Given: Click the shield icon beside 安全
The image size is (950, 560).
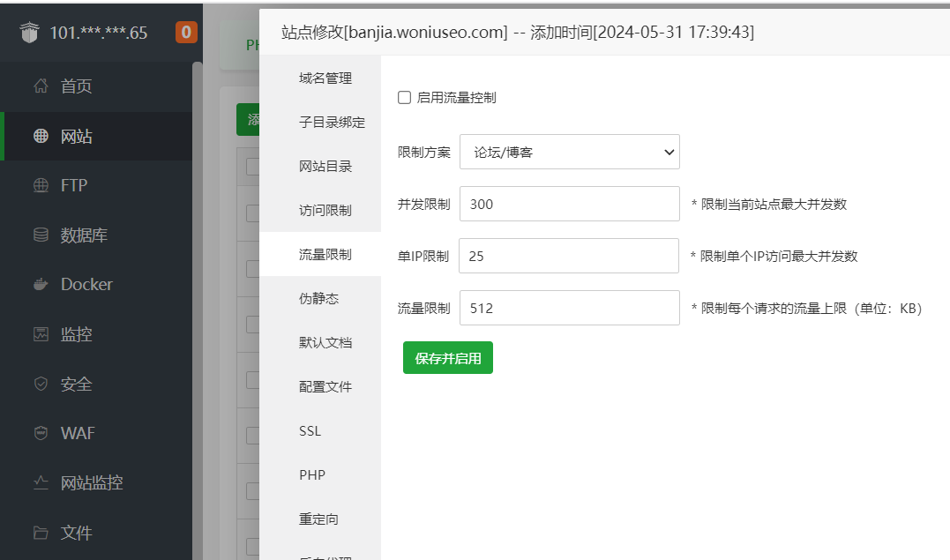Looking at the screenshot, I should pyautogui.click(x=41, y=385).
